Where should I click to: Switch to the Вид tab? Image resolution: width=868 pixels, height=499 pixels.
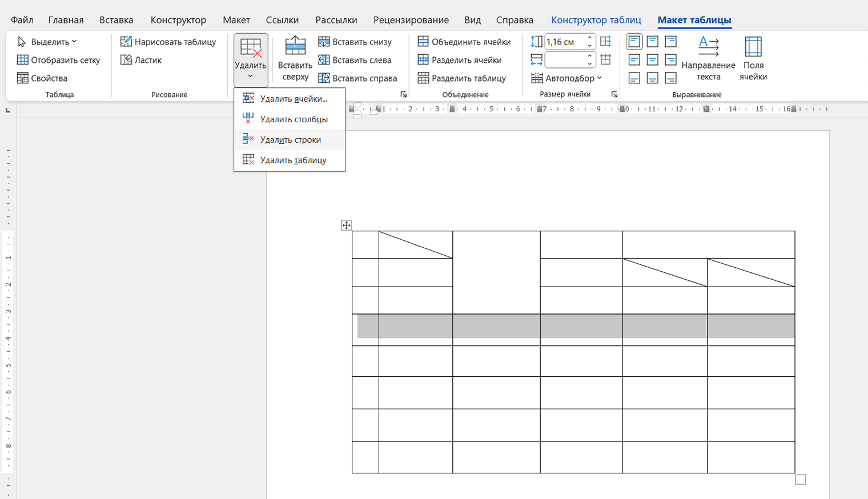(472, 20)
